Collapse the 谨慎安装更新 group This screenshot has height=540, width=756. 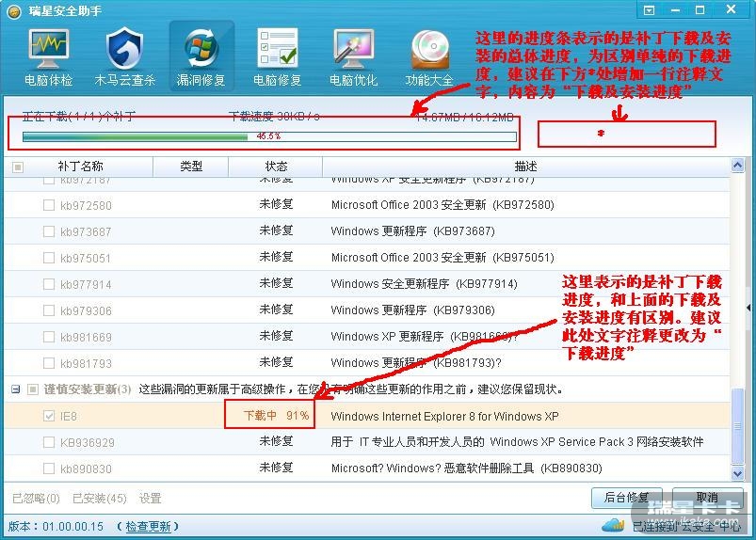pos(15,389)
